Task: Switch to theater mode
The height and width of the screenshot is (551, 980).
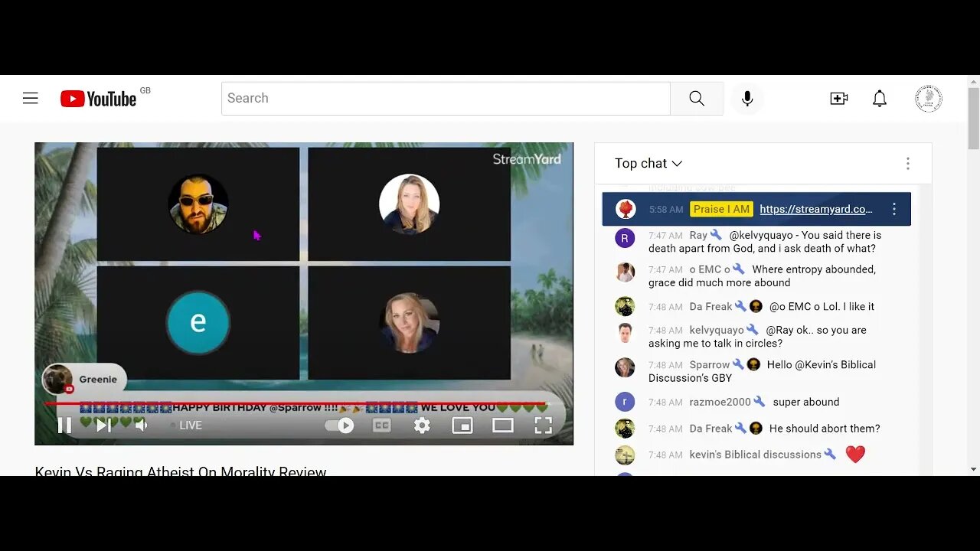Action: point(503,425)
